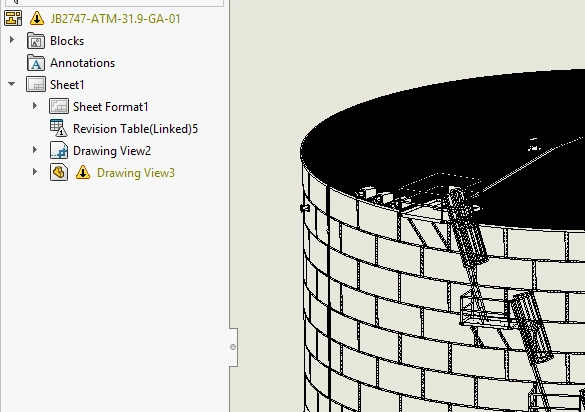Click the Drawing View2 view icon
This screenshot has height=412, width=585.
[59, 150]
